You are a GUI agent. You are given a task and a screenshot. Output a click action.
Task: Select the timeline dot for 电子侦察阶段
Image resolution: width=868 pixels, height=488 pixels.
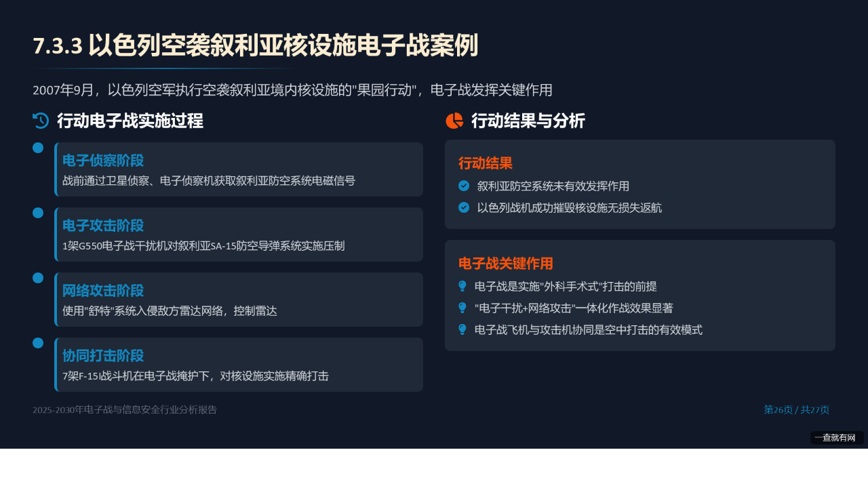point(38,148)
